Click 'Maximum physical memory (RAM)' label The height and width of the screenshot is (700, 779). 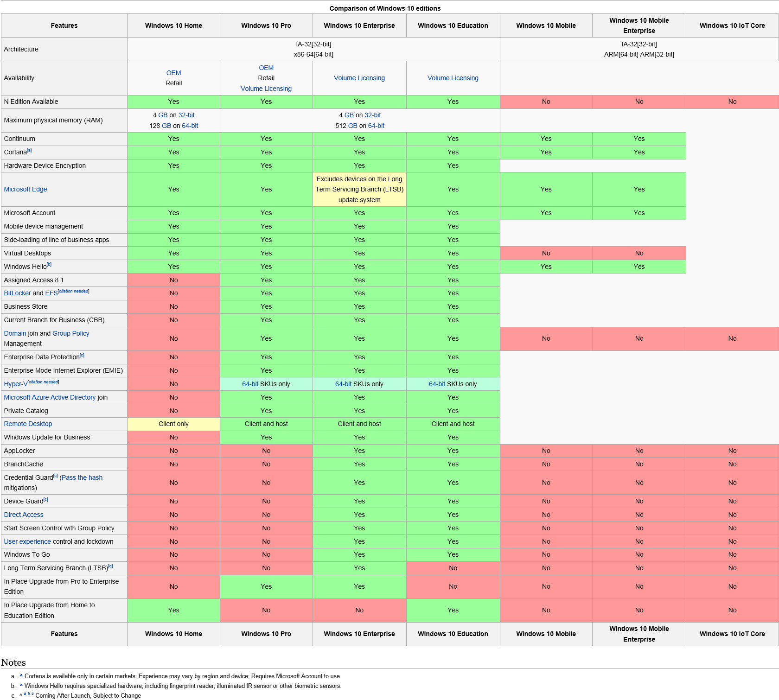[53, 120]
